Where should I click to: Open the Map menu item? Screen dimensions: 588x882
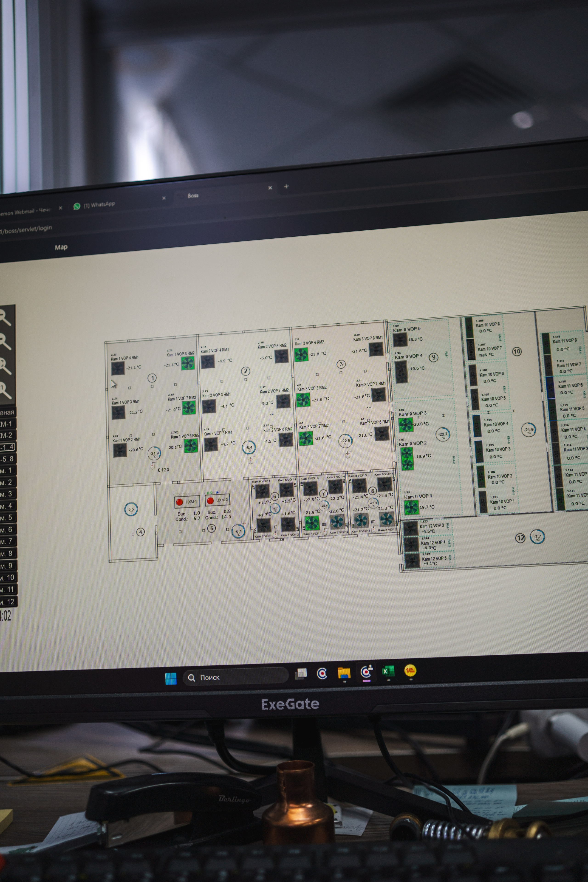[x=61, y=247]
